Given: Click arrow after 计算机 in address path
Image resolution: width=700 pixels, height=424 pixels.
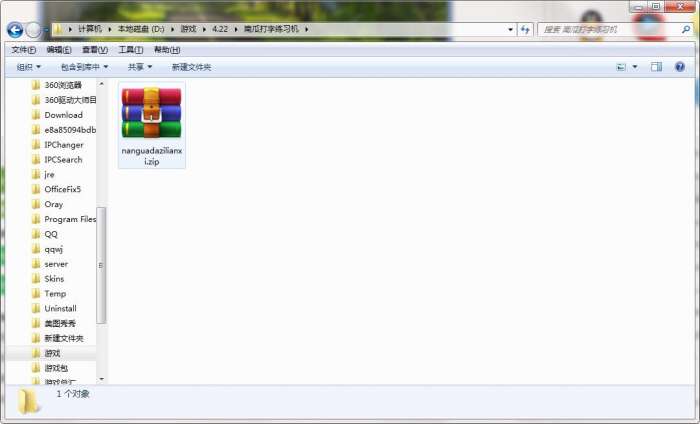Looking at the screenshot, I should pyautogui.click(x=109, y=29).
